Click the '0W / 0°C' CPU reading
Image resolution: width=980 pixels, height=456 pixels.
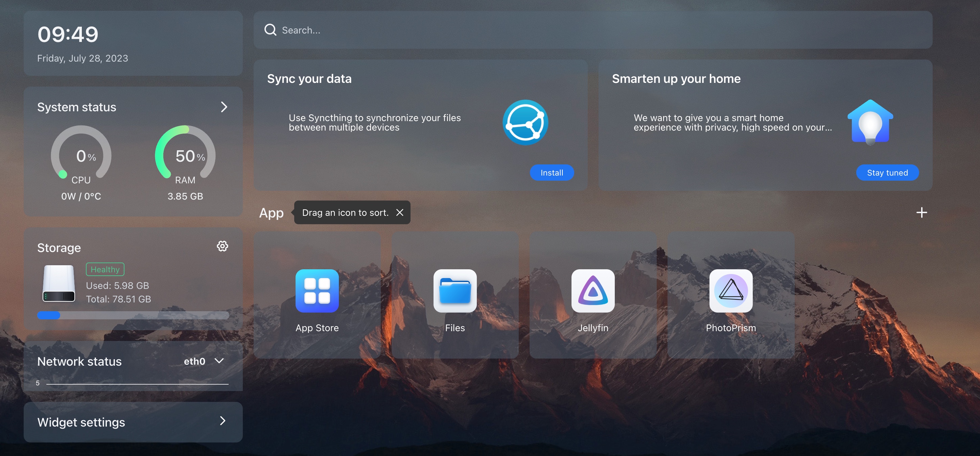click(81, 197)
